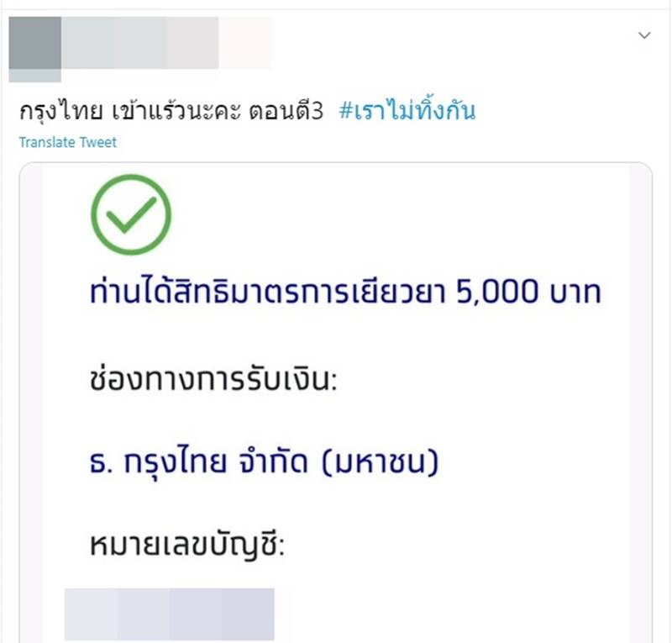
Task: Click the left grey margin of image card
Action: (31, 403)
